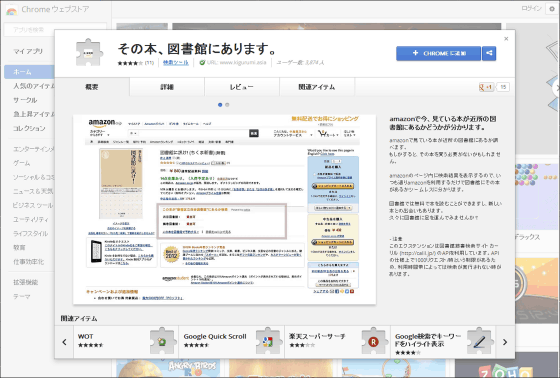Screen dimensions: 560x378
Task: Select 教育 category in sidebar
Action: point(19,248)
